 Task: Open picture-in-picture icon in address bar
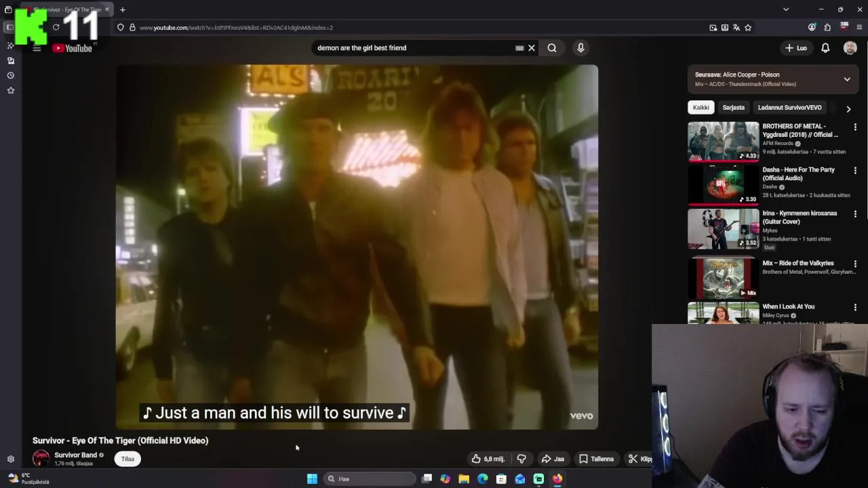pyautogui.click(x=713, y=28)
